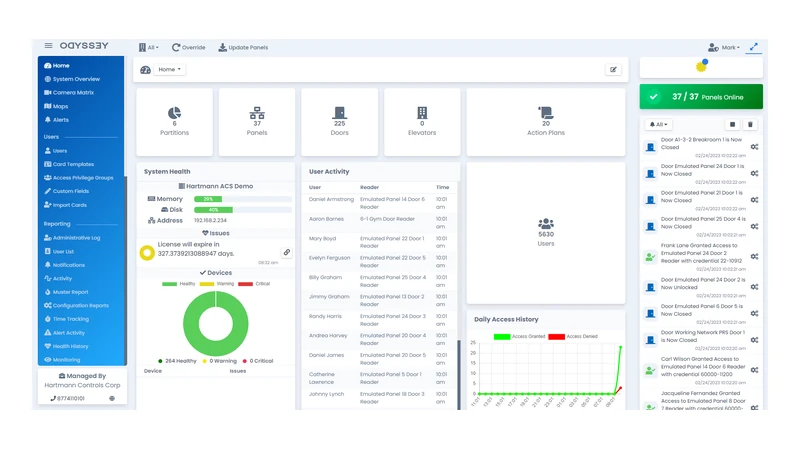Image resolution: width=800 pixels, height=450 pixels.
Task: Open Card Templates in the sidebar
Action: tap(69, 164)
